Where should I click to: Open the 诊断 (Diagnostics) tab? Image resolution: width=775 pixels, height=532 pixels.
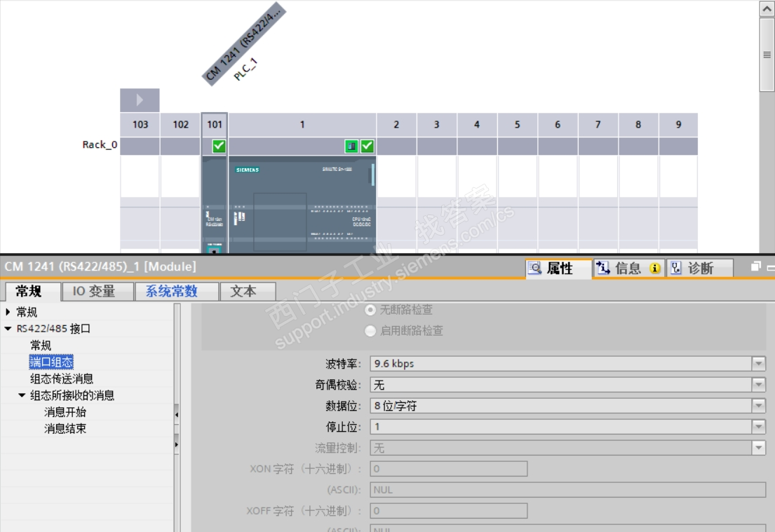pyautogui.click(x=699, y=268)
